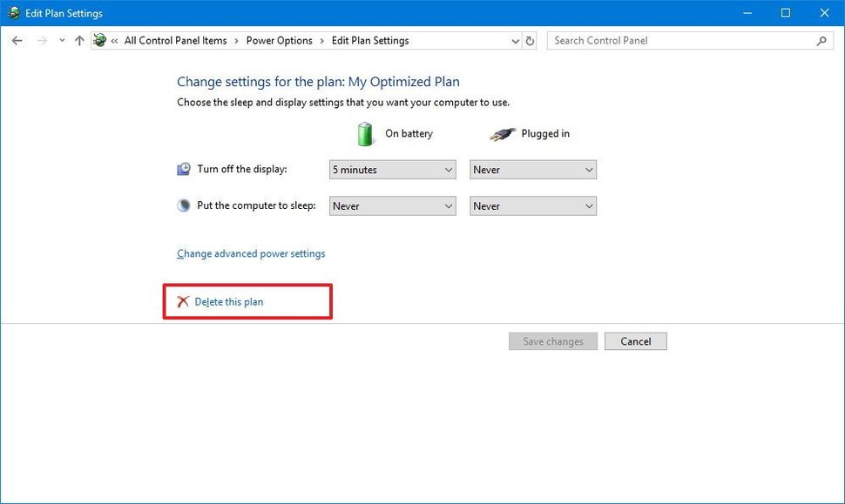Image resolution: width=845 pixels, height=504 pixels.
Task: Click the up one level arrow
Action: [79, 40]
